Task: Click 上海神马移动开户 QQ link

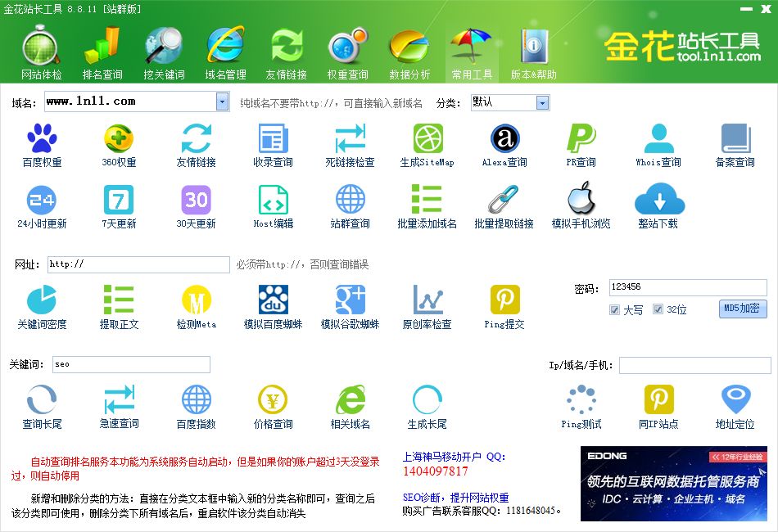Action: (x=454, y=457)
